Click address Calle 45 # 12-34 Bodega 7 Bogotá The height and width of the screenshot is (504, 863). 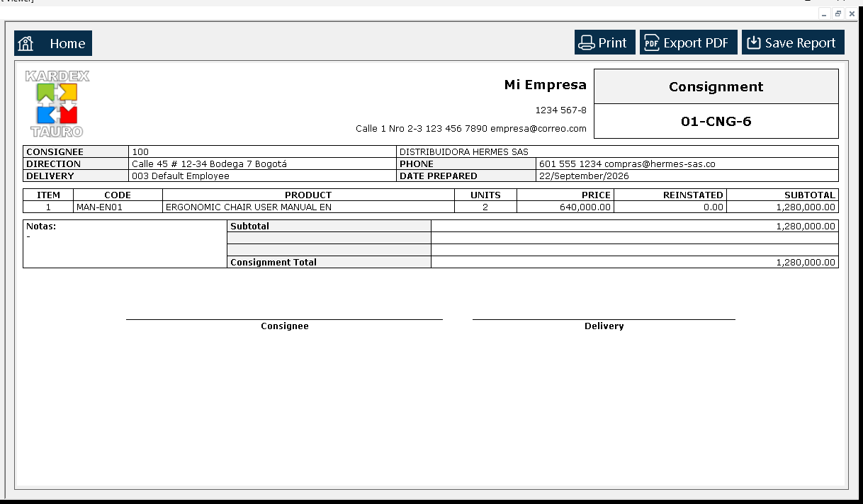(x=209, y=164)
